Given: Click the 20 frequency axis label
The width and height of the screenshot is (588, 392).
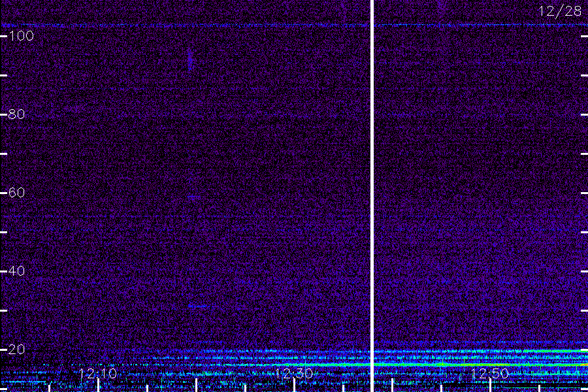Looking at the screenshot, I should click(16, 350).
